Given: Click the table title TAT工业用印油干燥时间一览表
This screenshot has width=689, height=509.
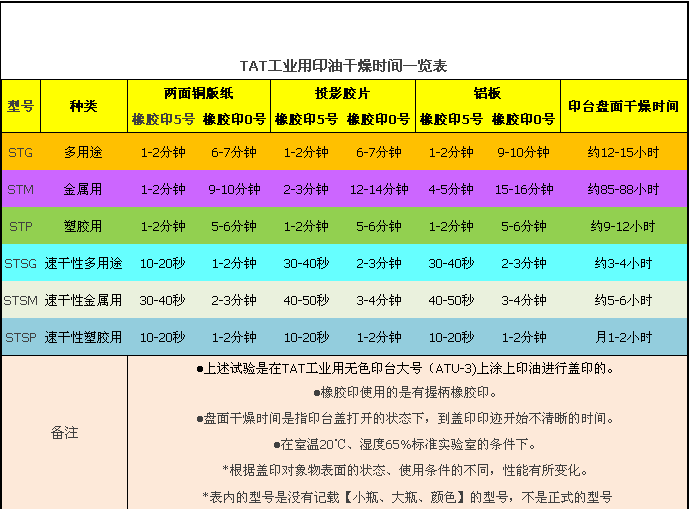Looking at the screenshot, I should pyautogui.click(x=343, y=66).
